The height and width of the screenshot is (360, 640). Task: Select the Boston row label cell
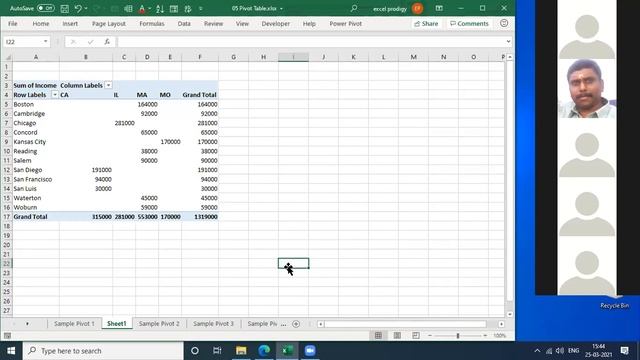click(36, 104)
